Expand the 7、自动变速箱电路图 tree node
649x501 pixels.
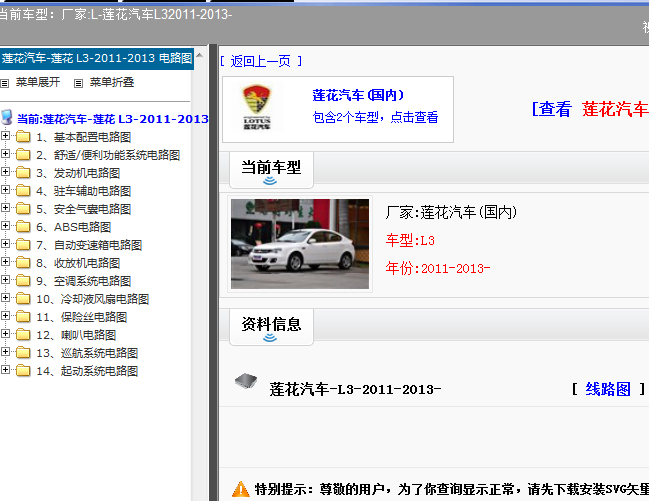coord(5,243)
